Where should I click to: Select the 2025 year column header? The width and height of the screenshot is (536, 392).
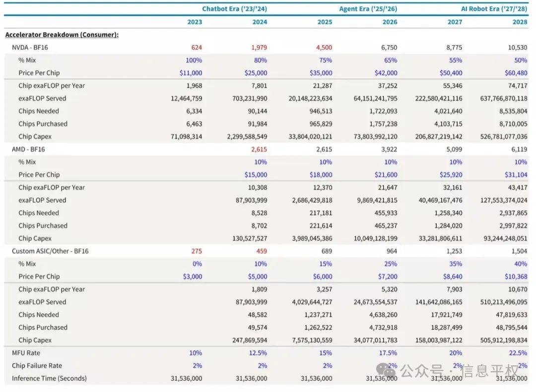325,22
